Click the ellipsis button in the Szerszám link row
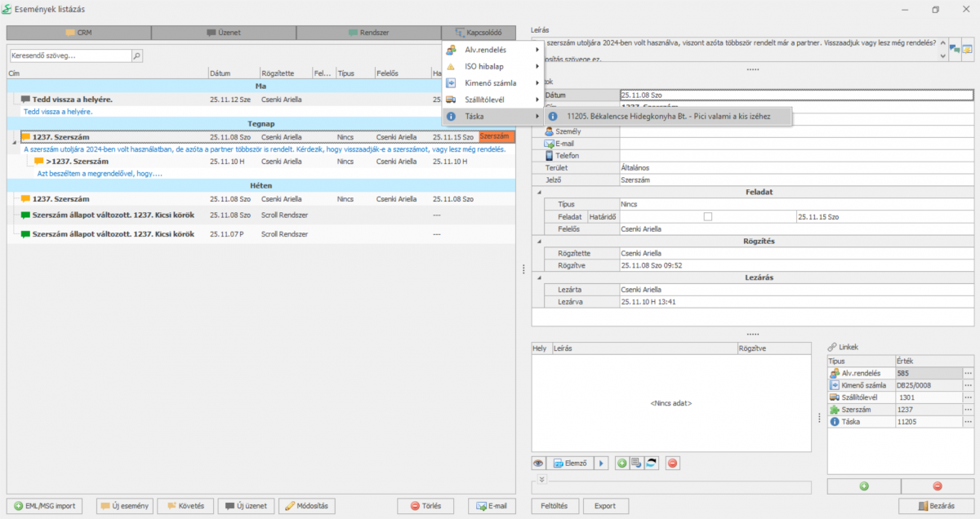Screen dimensions: 980x519 click(x=968, y=410)
